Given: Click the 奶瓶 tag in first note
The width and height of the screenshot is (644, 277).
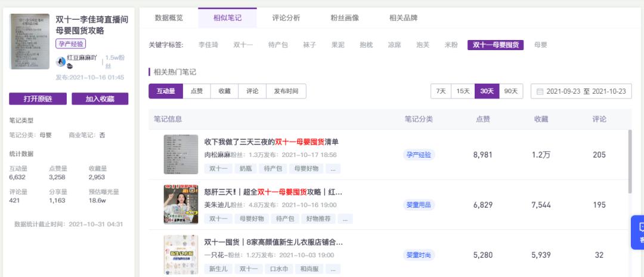Looking at the screenshot, I should pyautogui.click(x=246, y=168).
